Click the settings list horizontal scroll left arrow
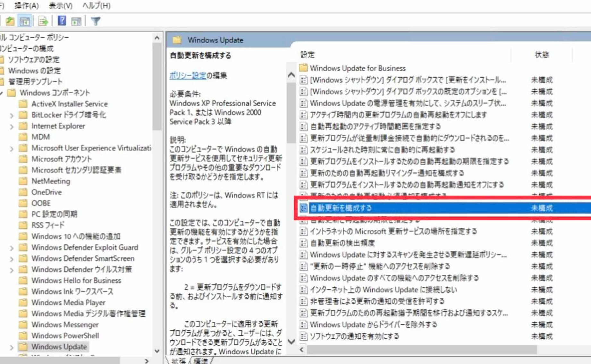This screenshot has height=364, width=591. pyautogui.click(x=301, y=350)
